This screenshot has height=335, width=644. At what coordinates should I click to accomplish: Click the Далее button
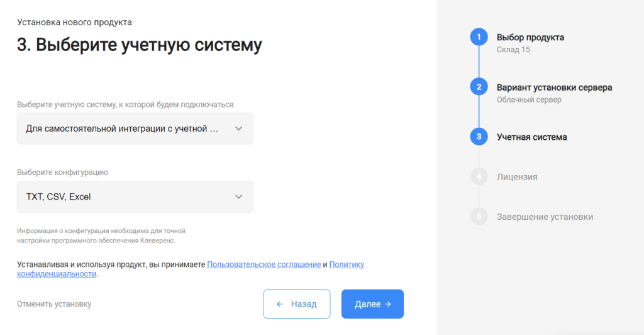(372, 304)
